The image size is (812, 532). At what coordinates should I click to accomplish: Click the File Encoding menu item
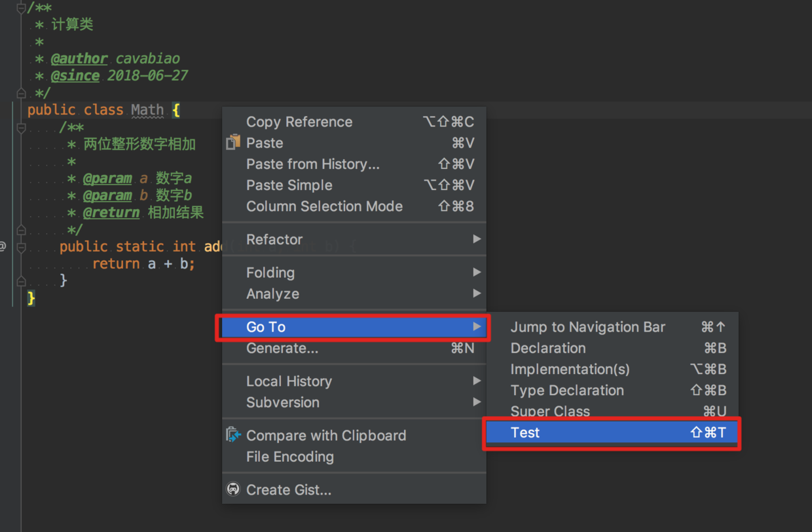(289, 457)
